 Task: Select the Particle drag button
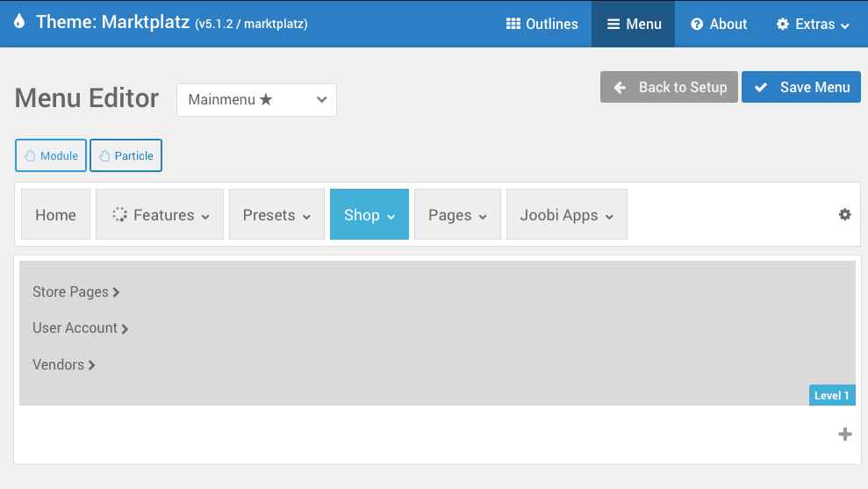126,155
